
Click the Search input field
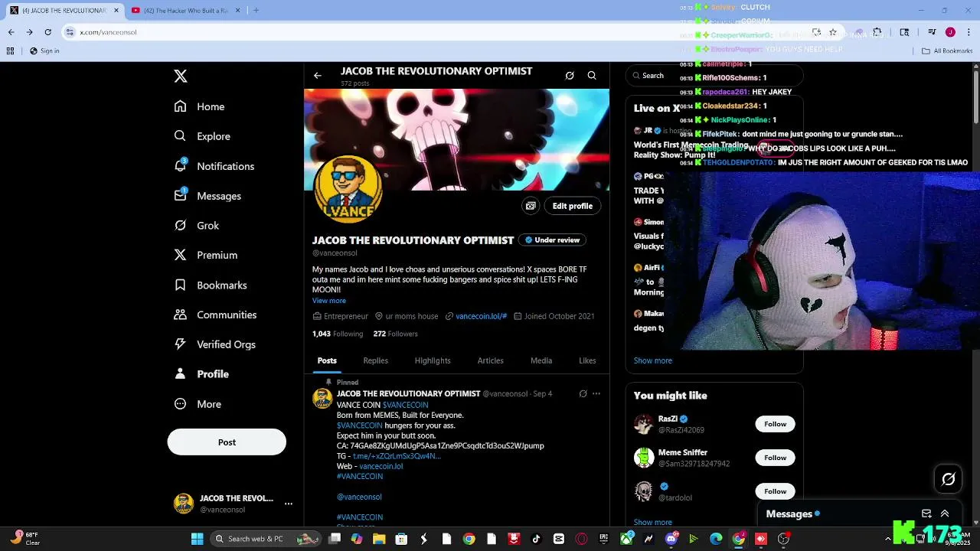[x=714, y=76]
